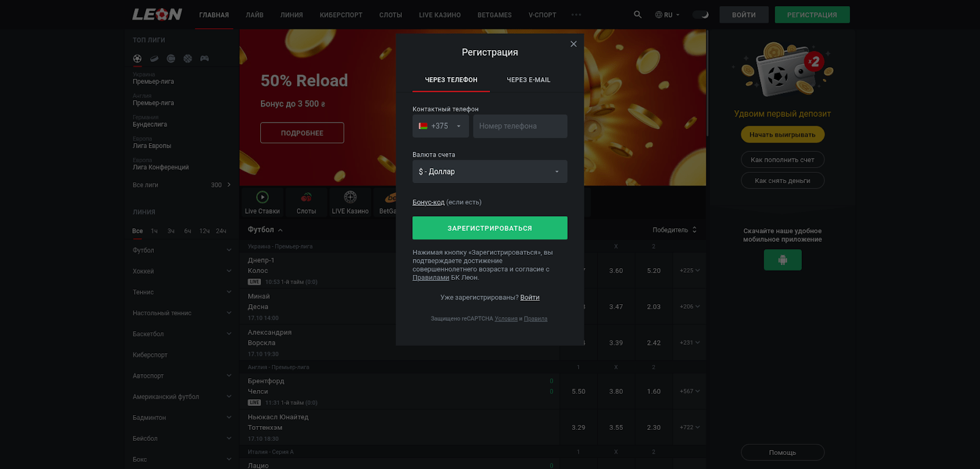The image size is (980, 469).
Task: Open the +375 country code dropdown
Action: point(440,126)
